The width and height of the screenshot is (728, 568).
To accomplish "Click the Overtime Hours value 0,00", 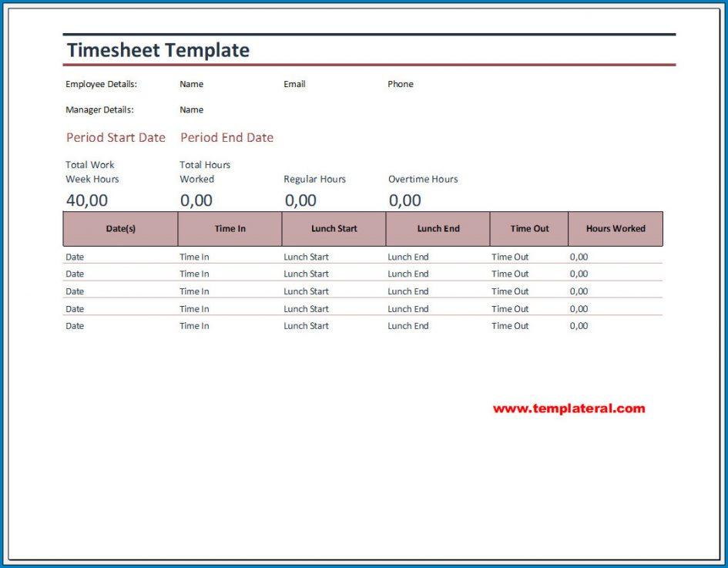I will point(401,200).
